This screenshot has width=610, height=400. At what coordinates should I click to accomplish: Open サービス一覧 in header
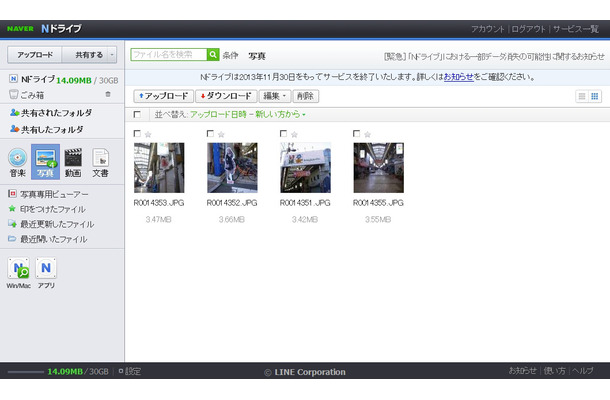[x=576, y=29]
